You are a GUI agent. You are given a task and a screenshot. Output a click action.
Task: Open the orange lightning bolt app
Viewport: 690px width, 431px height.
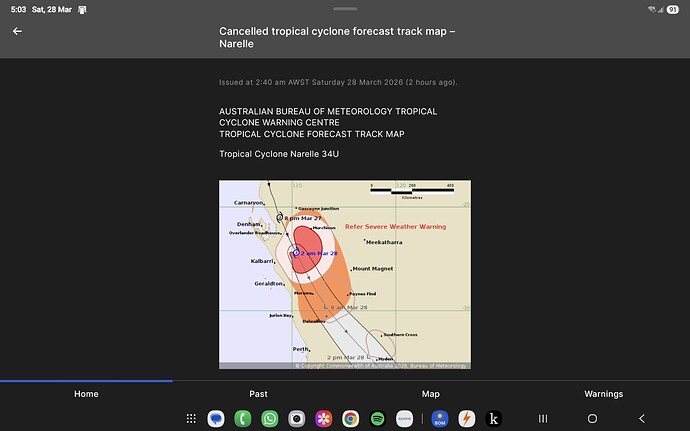[x=467, y=418]
